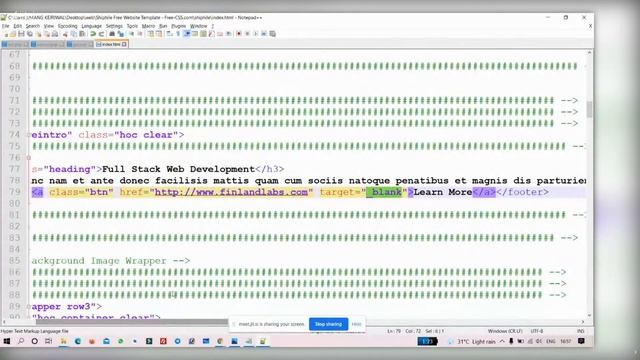Close the index.html tab
Viewport: 640px width, 360px height.
click(124, 44)
